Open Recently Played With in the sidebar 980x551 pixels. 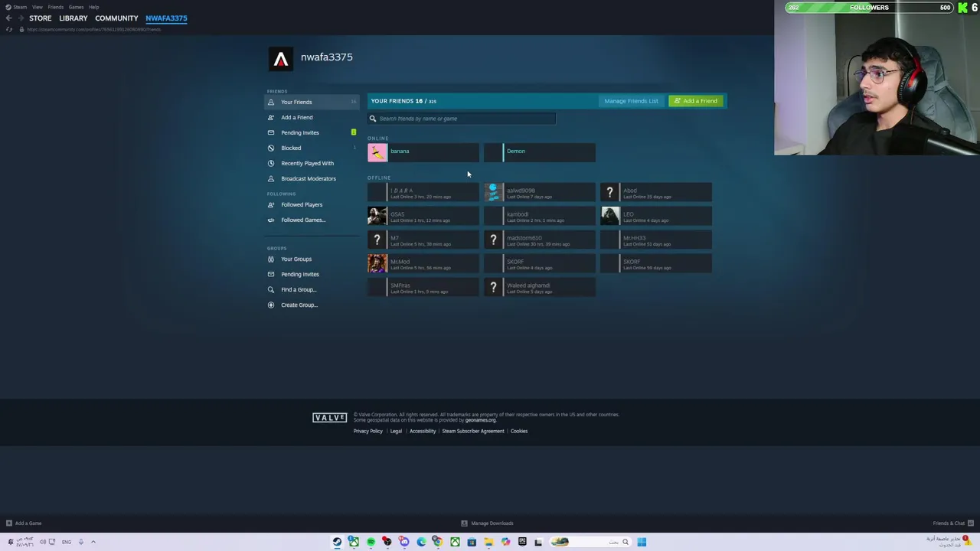tap(312, 163)
